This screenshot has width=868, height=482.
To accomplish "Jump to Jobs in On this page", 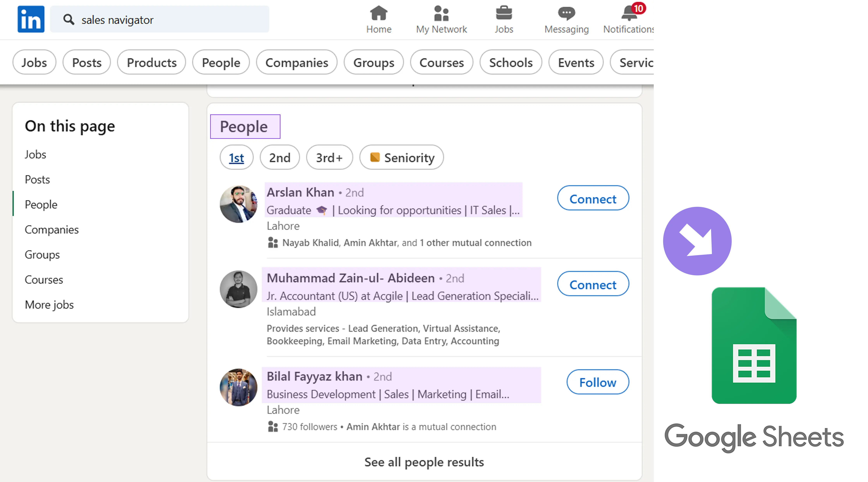I will [35, 154].
